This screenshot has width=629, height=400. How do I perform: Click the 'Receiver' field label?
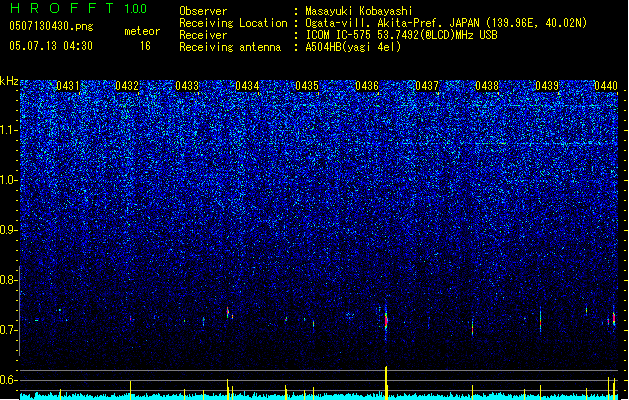[203, 35]
